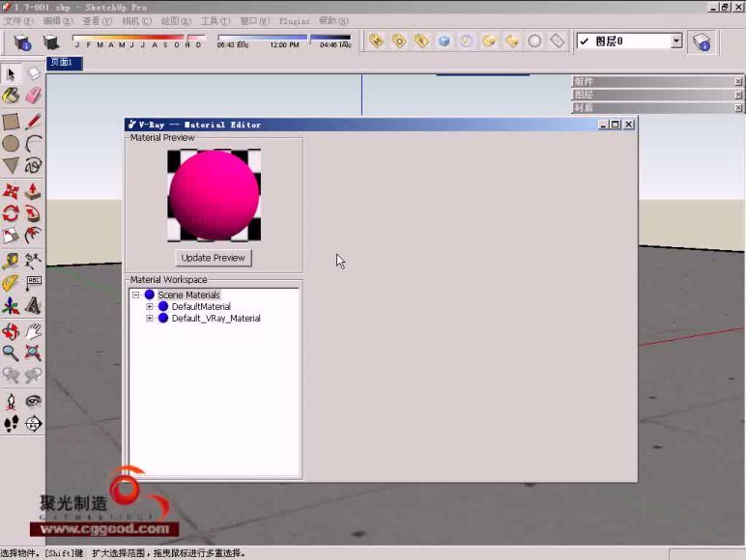Screen dimensions: 746x560
Task: Switch to the 页面1 scene tab
Action: click(64, 63)
